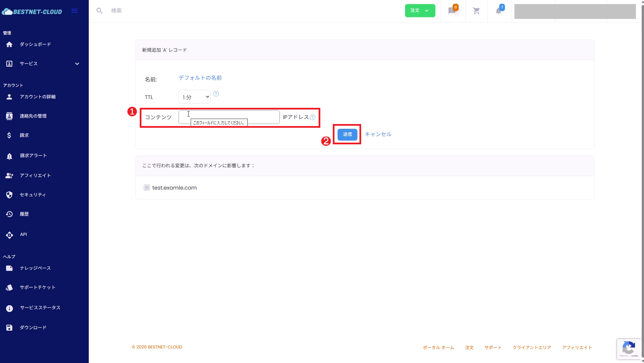Open the green 注文 dropdown
Screen dimensions: 644x363
420,10
